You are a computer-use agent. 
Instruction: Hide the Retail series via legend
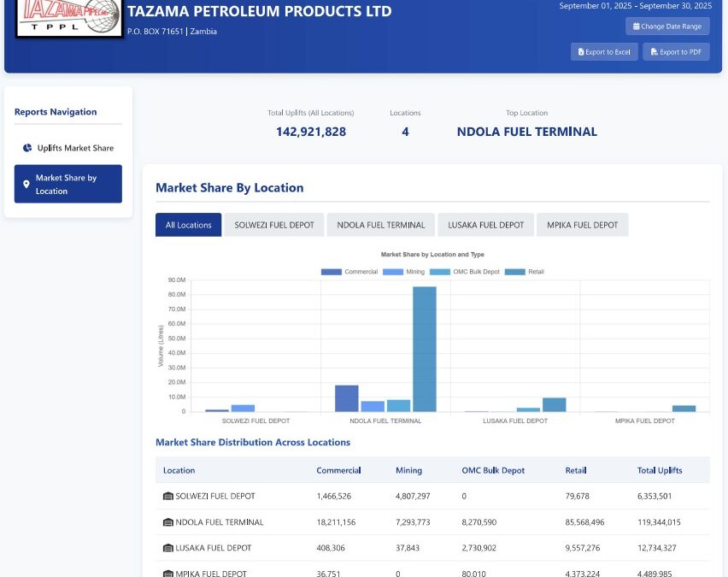pos(524,272)
